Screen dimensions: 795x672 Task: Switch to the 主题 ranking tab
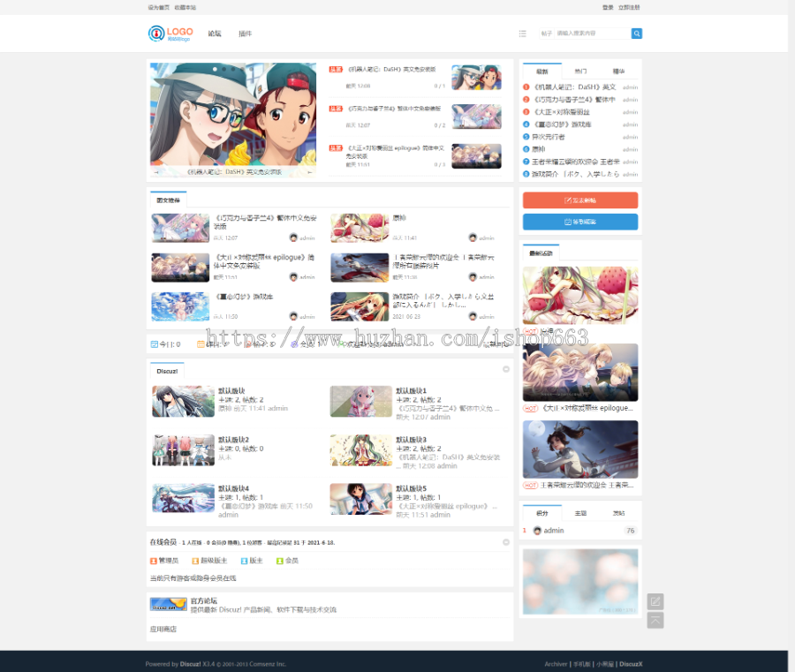pyautogui.click(x=580, y=513)
